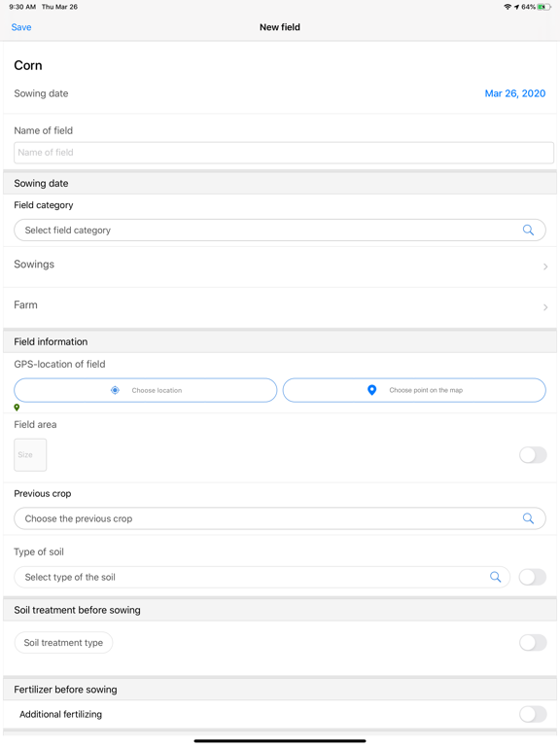Screen dimensions: 560x747
Task: Click the Field area Size box
Action: [30, 455]
